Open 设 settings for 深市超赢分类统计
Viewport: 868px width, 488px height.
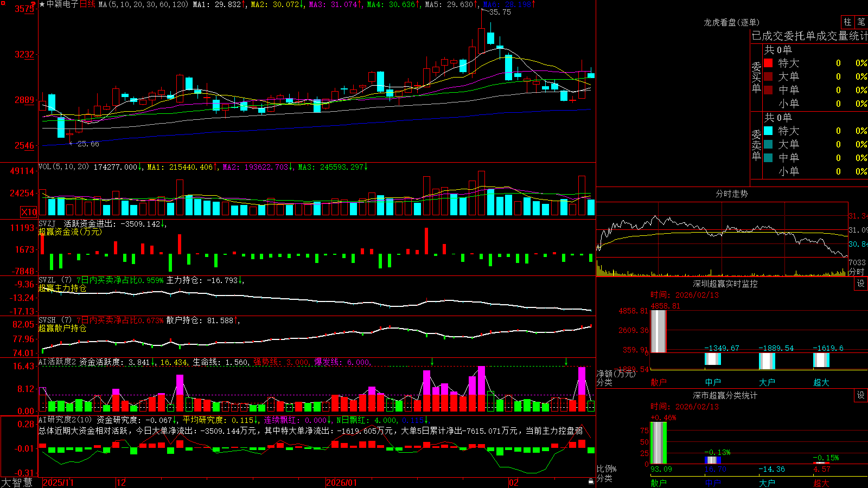point(861,395)
